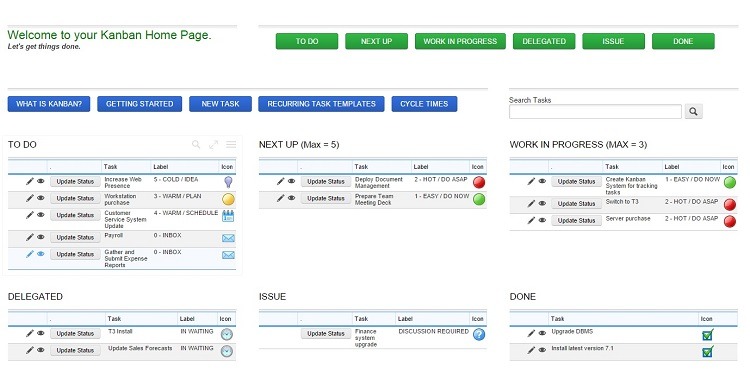This screenshot has width=750, height=379.
Task: Jump to the WORK IN PROGRESS tab button
Action: [x=460, y=41]
